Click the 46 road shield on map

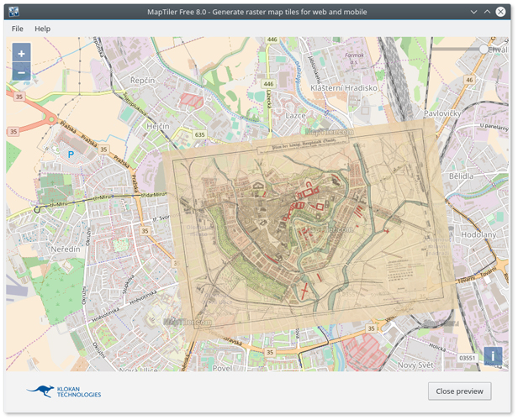(x=469, y=80)
